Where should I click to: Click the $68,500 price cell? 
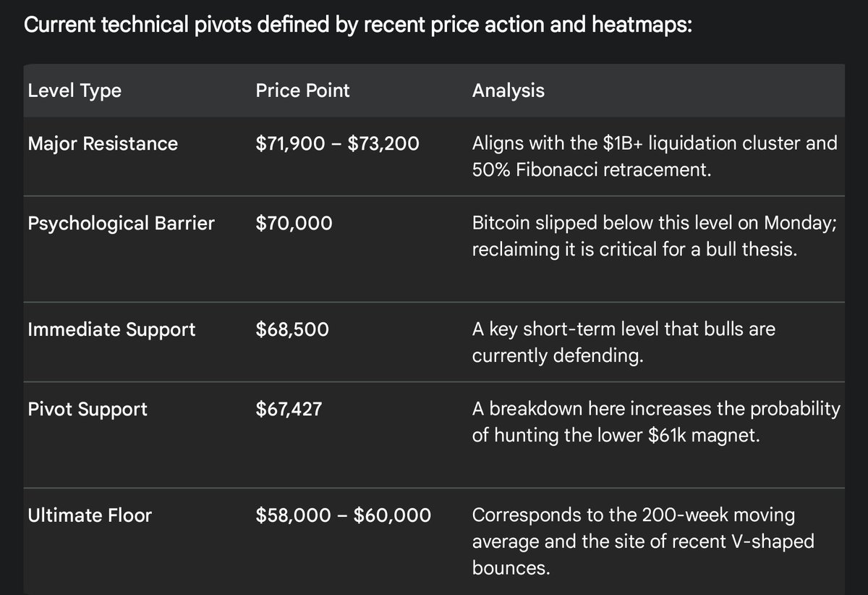[x=292, y=329]
